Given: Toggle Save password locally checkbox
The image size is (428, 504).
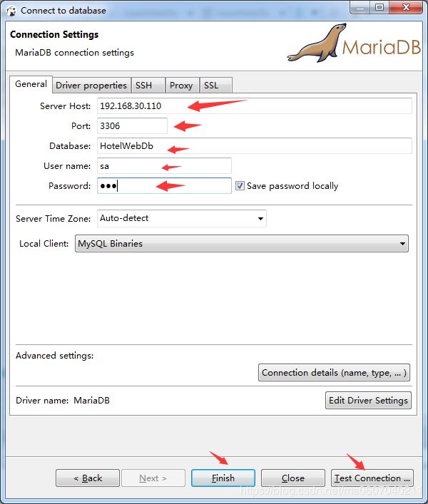Looking at the screenshot, I should pyautogui.click(x=240, y=186).
